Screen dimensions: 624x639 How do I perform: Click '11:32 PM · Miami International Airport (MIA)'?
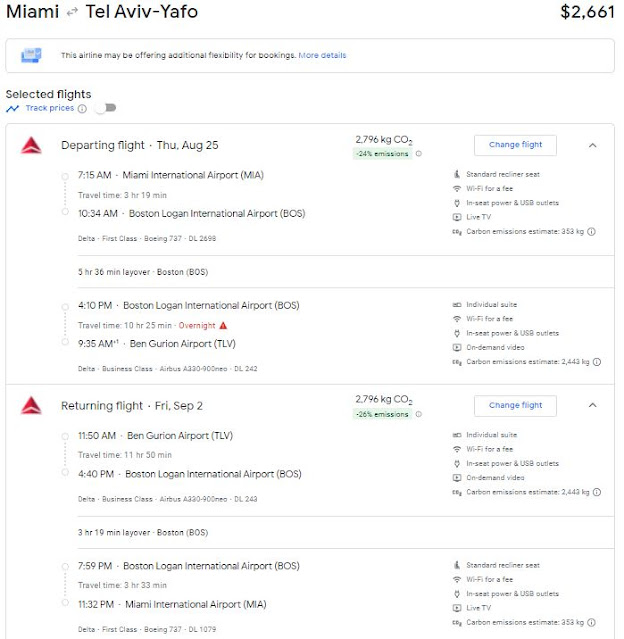pos(172,604)
